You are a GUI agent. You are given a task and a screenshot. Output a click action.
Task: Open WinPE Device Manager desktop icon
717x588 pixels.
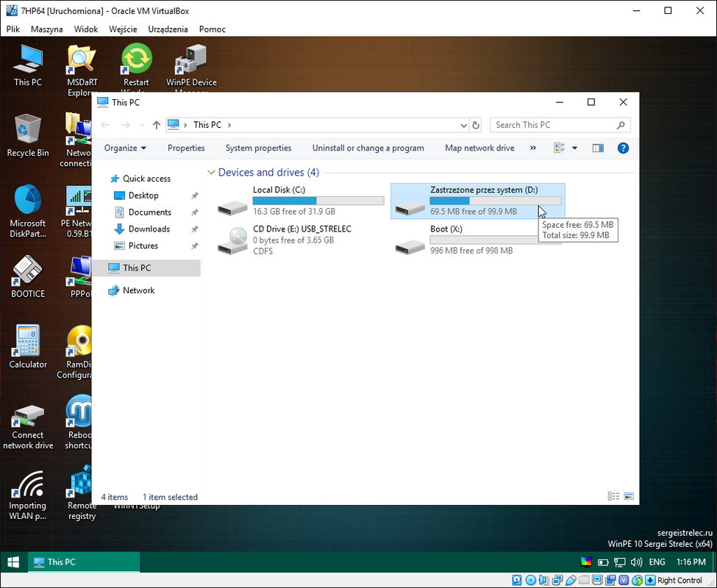(191, 67)
